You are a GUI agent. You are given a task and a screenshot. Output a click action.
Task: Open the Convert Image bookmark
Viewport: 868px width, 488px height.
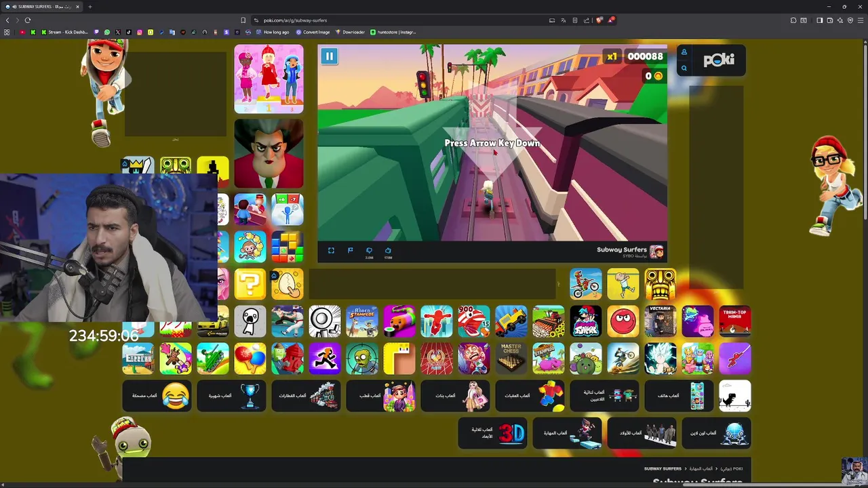[313, 32]
